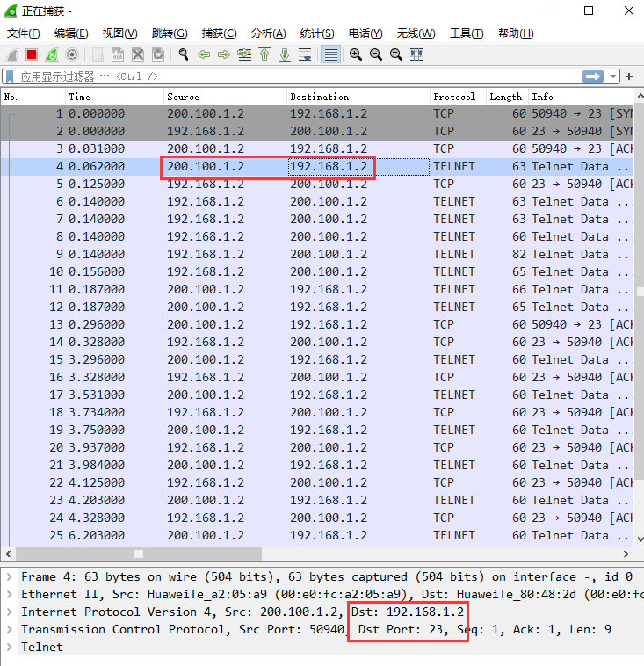Sort by the Time column header
Image resolution: width=644 pixels, height=666 pixels.
coord(114,97)
